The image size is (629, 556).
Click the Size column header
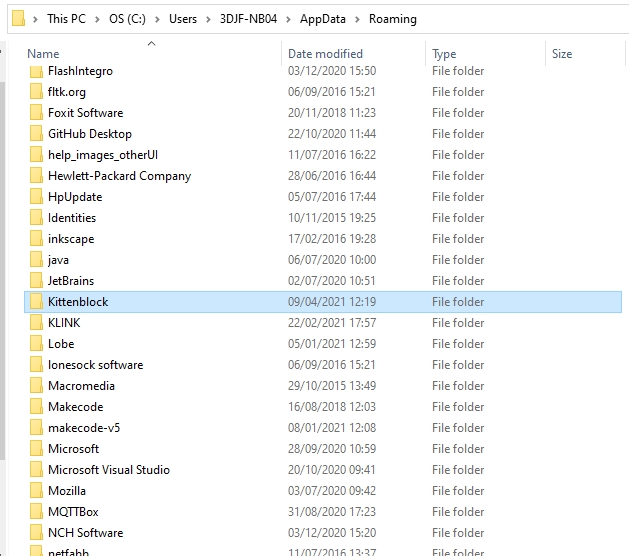coord(562,54)
